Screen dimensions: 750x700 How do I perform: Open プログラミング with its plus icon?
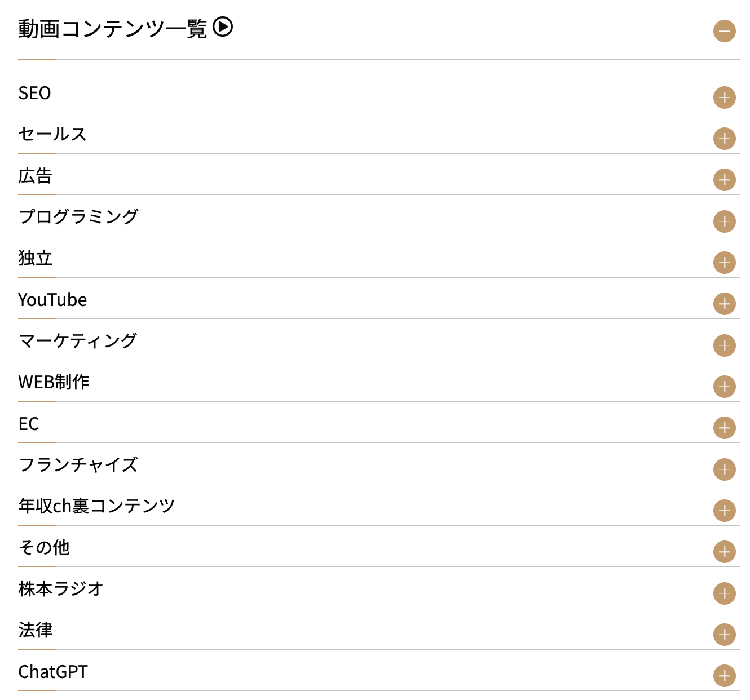(724, 221)
